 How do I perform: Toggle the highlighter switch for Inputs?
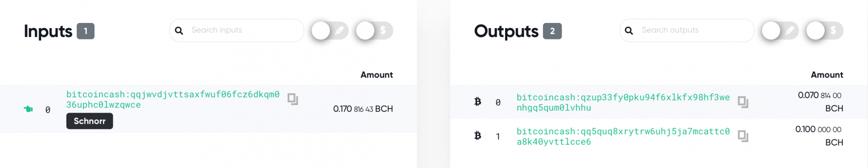(330, 30)
